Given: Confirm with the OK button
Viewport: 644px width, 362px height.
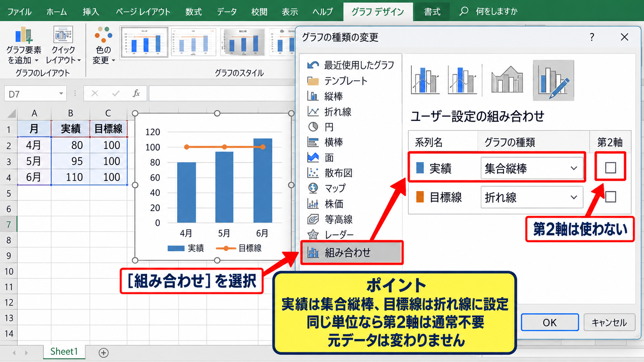Looking at the screenshot, I should 550,322.
